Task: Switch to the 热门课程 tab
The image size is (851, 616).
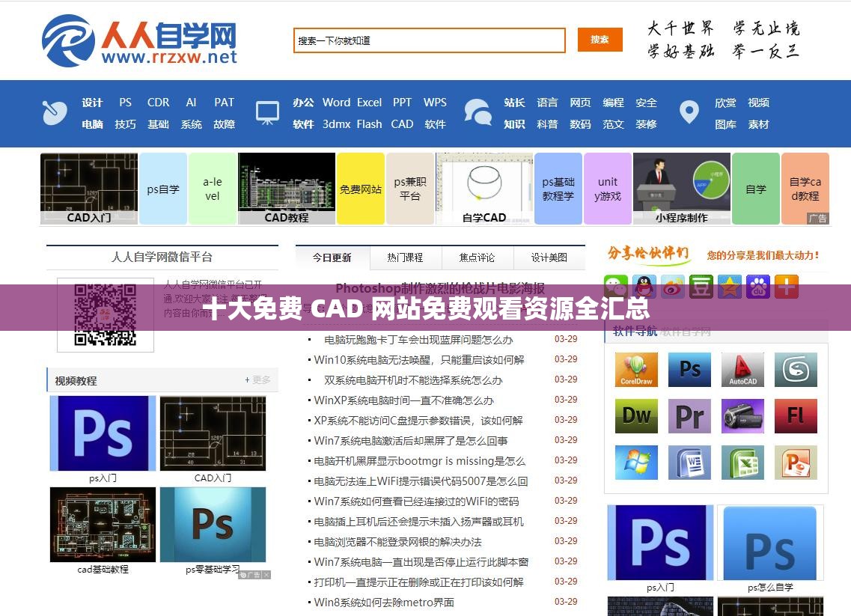Action: (x=406, y=257)
